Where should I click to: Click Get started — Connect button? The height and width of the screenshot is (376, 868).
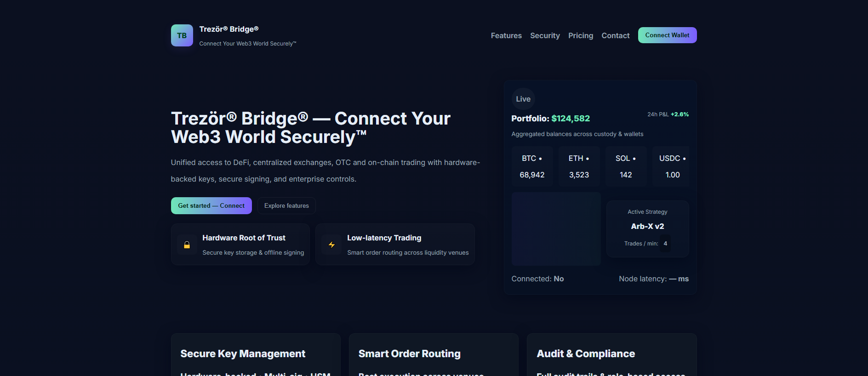pyautogui.click(x=211, y=205)
